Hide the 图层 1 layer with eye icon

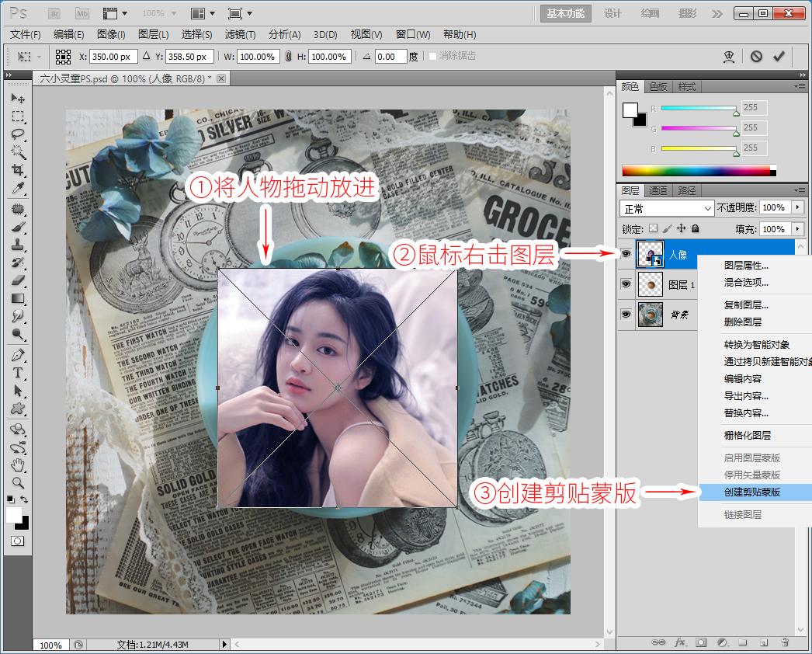pyautogui.click(x=626, y=284)
